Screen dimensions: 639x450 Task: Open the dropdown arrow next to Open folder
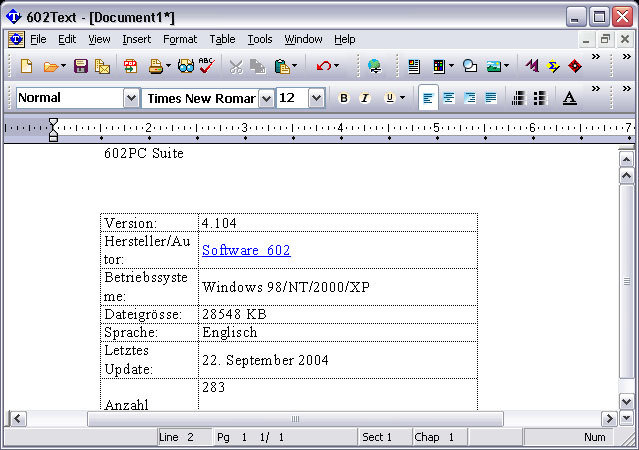click(63, 66)
